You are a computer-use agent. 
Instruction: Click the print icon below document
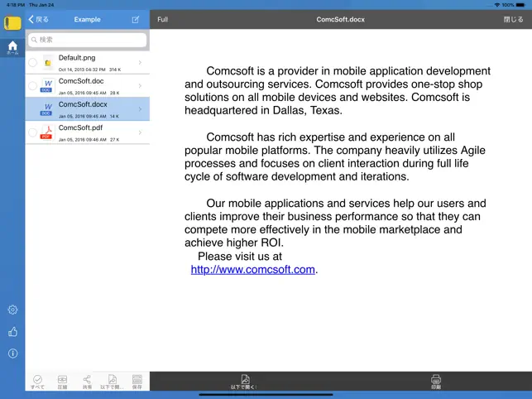[x=436, y=382]
